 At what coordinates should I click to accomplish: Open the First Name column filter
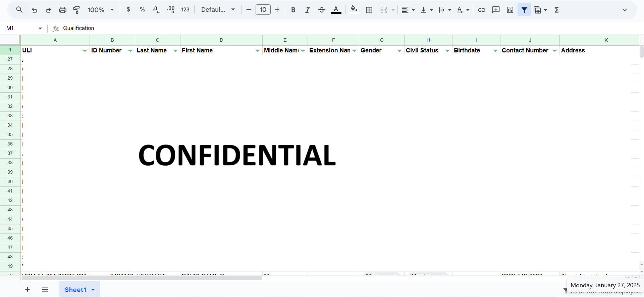tap(257, 50)
